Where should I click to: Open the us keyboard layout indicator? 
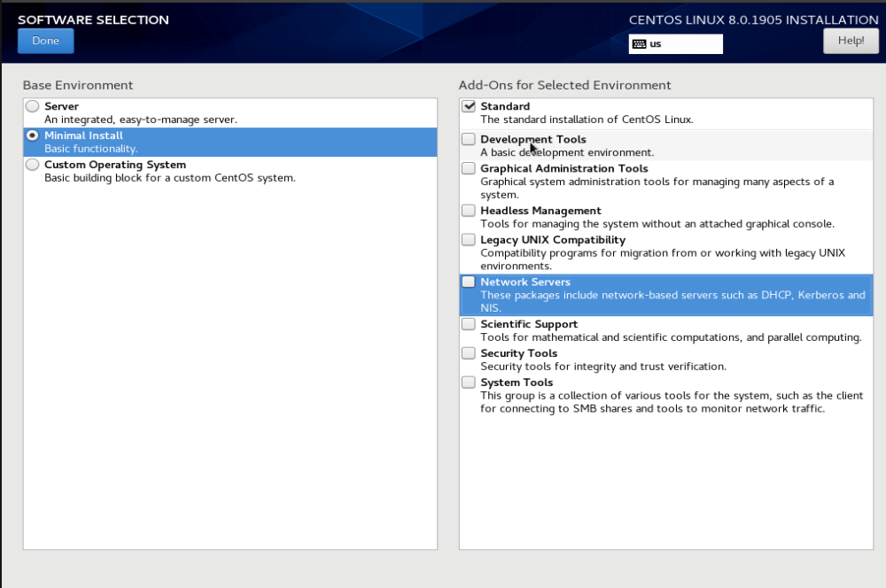[x=675, y=44]
